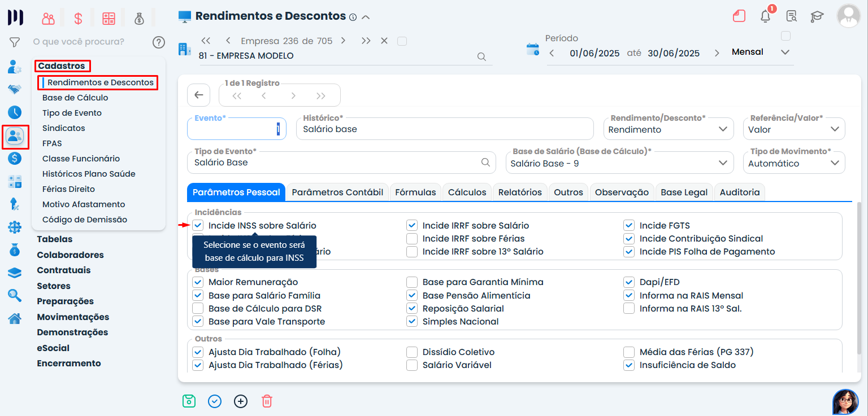Image resolution: width=868 pixels, height=416 pixels.
Task: Open the Rendimento/Desconto dropdown
Action: coord(668,129)
